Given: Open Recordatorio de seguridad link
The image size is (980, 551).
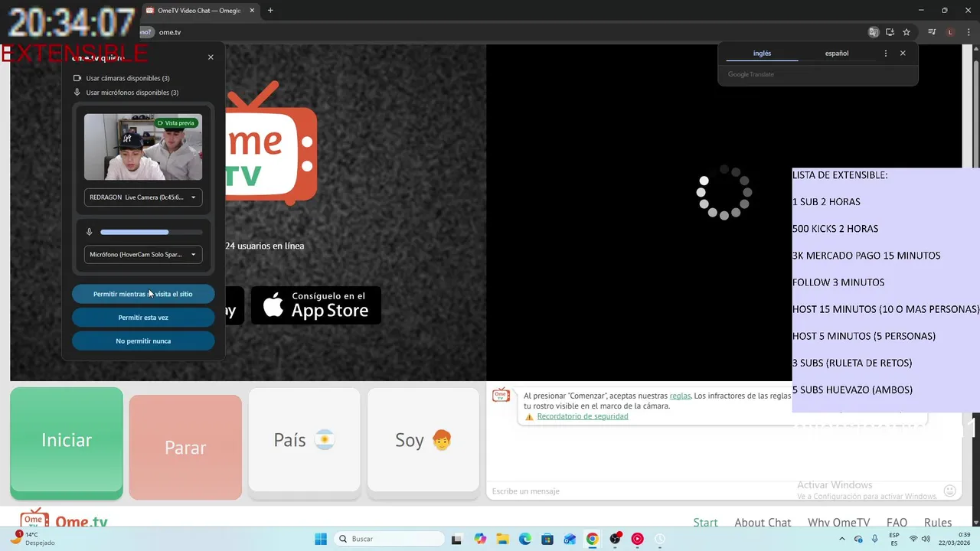Looking at the screenshot, I should click(583, 416).
